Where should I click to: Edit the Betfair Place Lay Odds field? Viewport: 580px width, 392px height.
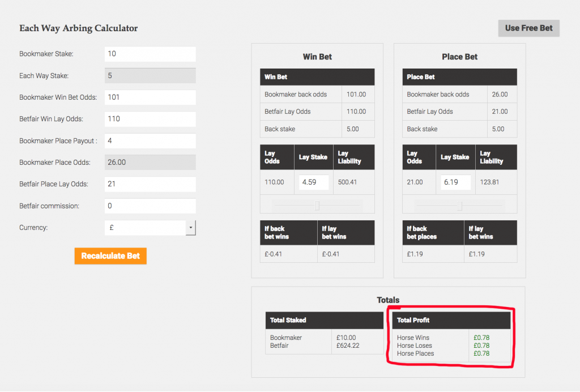click(x=150, y=184)
